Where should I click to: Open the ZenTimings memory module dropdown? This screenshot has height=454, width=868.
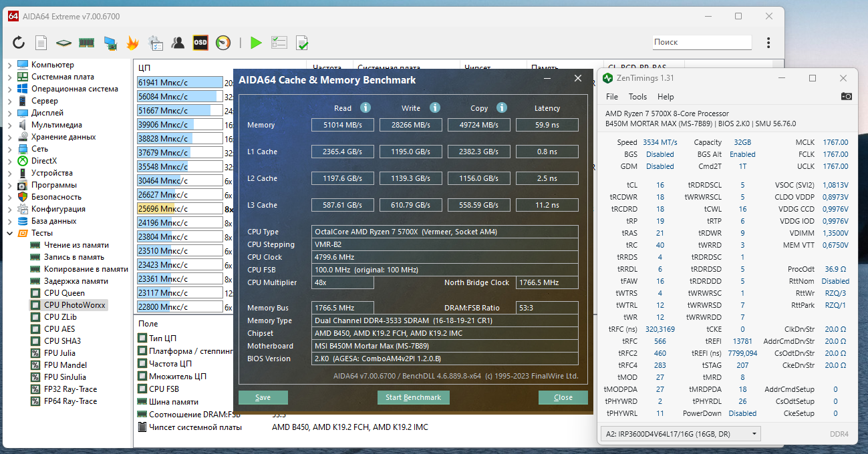pyautogui.click(x=681, y=434)
